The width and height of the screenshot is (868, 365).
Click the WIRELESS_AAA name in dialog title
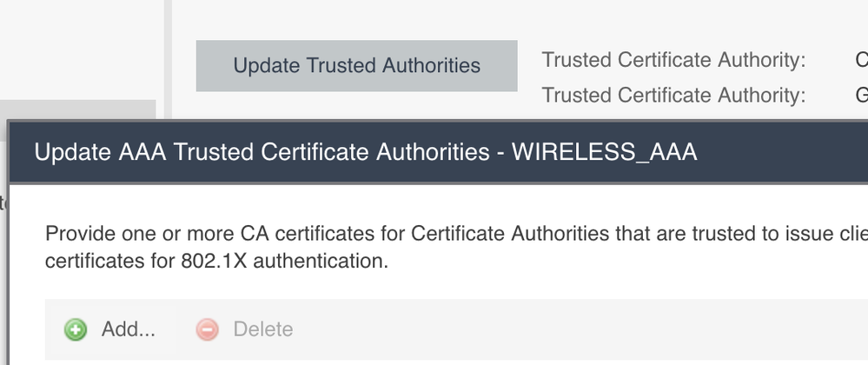click(x=604, y=153)
